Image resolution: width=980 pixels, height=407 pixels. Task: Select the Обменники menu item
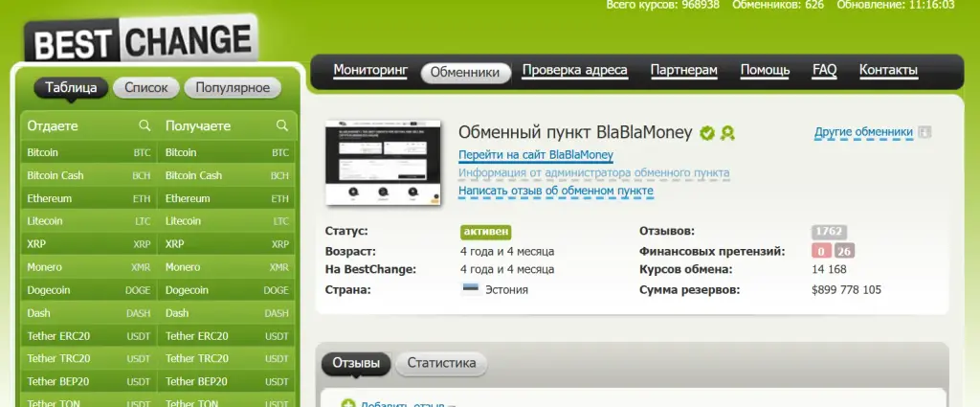coord(466,73)
